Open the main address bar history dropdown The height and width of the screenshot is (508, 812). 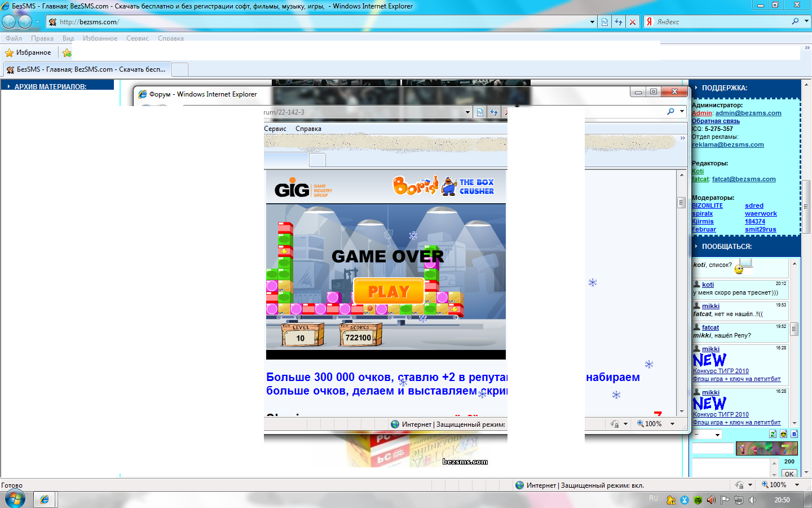click(x=592, y=22)
